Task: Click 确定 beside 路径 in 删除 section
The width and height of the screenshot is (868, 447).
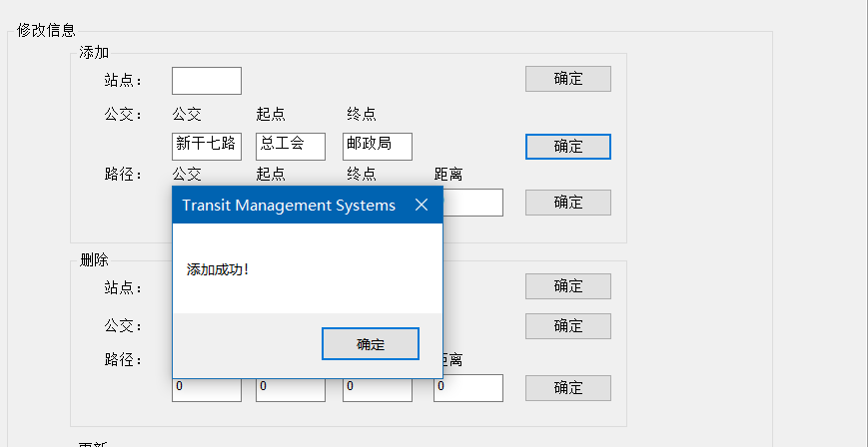Action: click(x=568, y=388)
